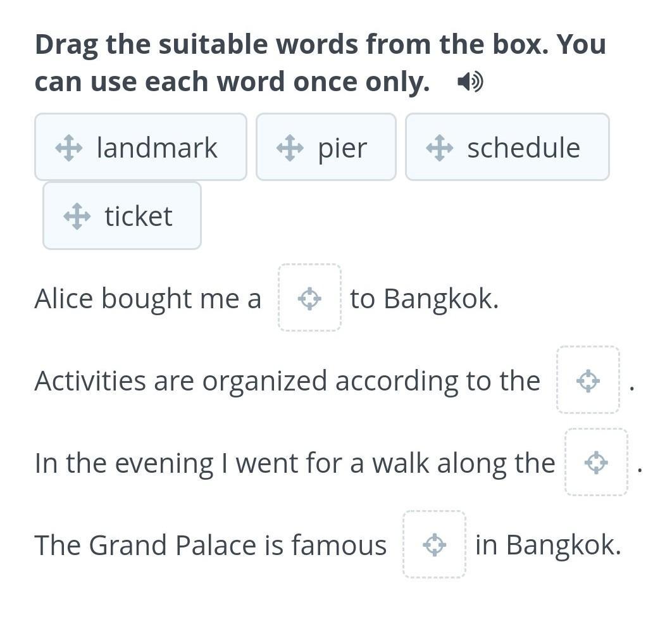672x631 pixels.
Task: Click the text "The Grand Palace is famous"
Action: (x=211, y=546)
